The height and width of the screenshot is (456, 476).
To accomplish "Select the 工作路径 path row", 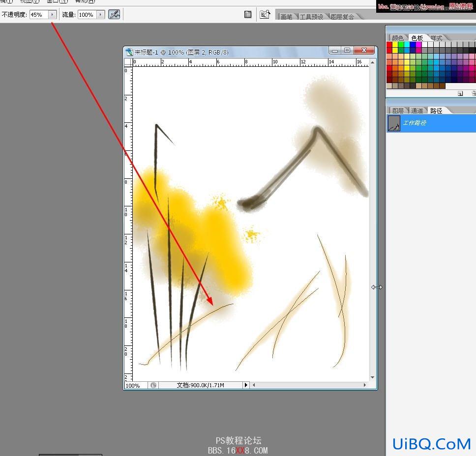I will coord(431,123).
